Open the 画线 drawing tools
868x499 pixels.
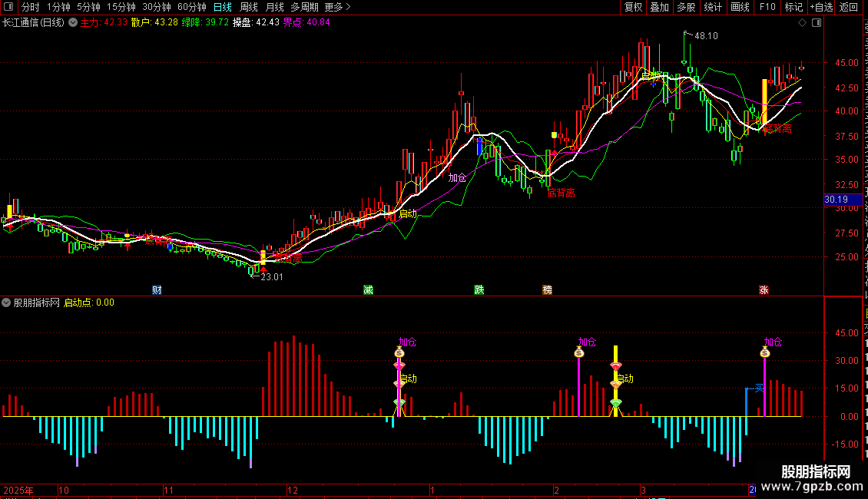(x=740, y=7)
